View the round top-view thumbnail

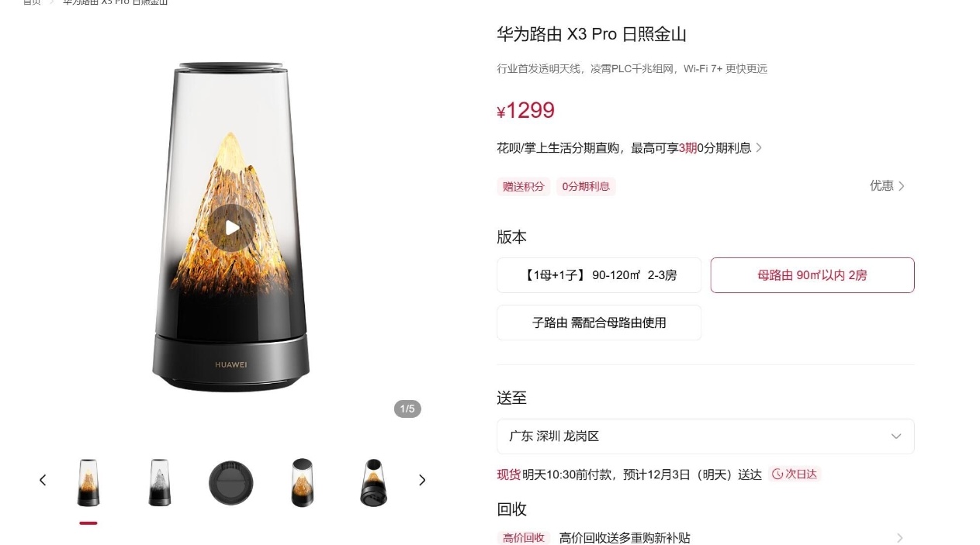[x=231, y=483]
